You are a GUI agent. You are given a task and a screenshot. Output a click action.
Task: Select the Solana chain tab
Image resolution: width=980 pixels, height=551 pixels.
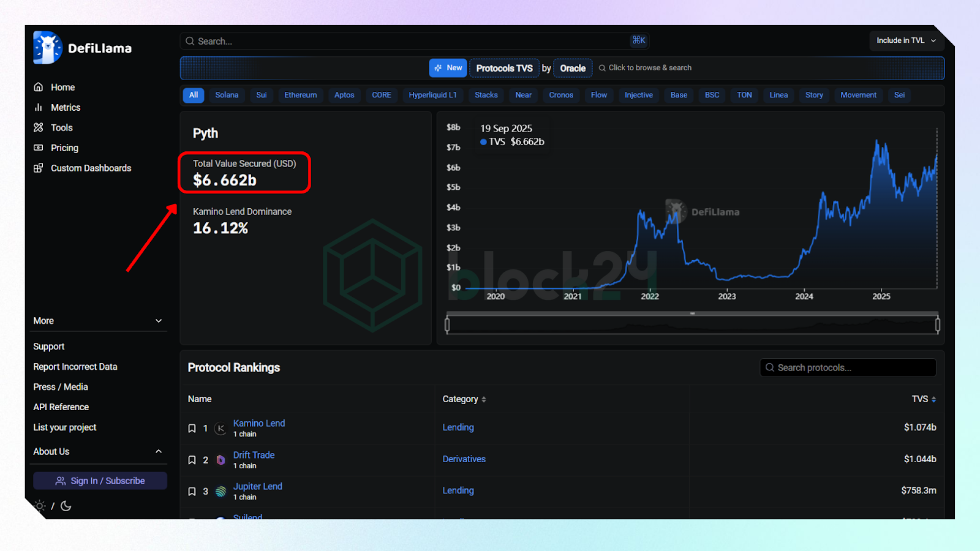[227, 95]
